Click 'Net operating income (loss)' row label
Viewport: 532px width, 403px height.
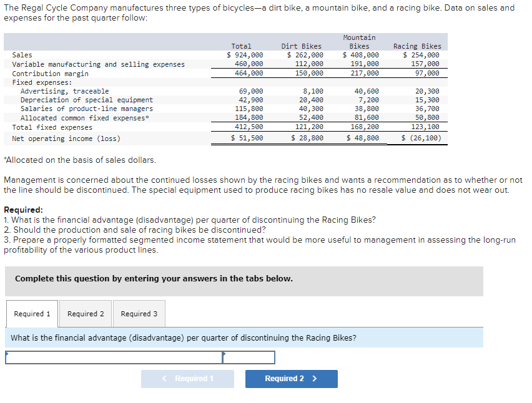[66, 138]
